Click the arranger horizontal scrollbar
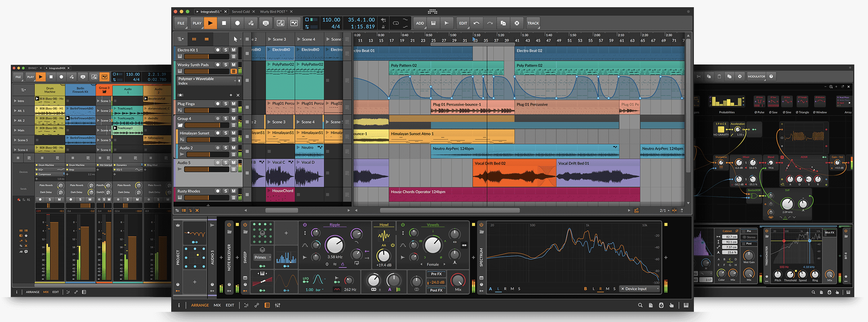 (x=450, y=210)
